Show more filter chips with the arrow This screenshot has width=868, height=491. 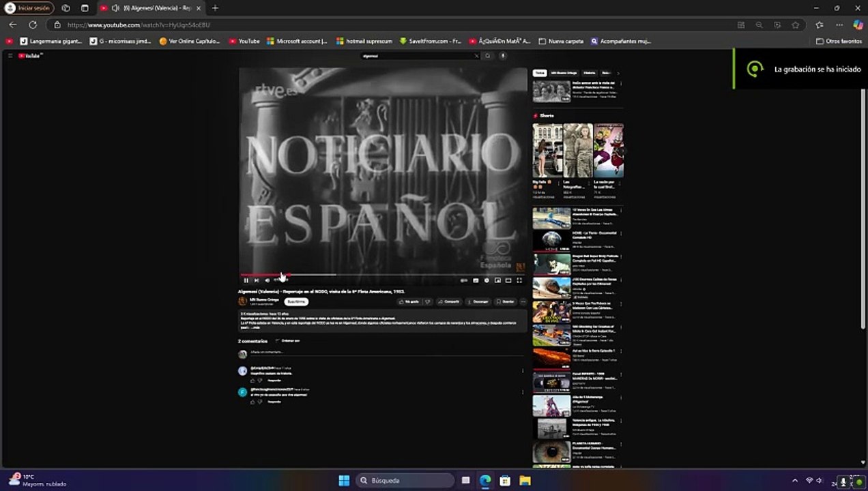click(618, 73)
